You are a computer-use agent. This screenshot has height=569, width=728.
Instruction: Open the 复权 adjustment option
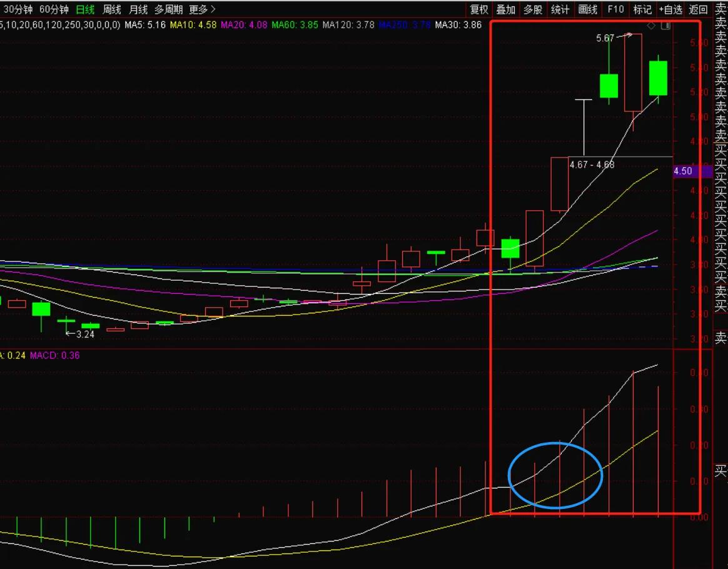click(479, 9)
